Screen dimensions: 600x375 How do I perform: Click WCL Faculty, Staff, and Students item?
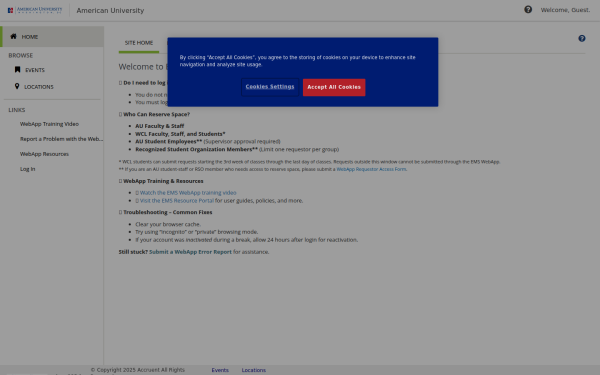point(180,134)
